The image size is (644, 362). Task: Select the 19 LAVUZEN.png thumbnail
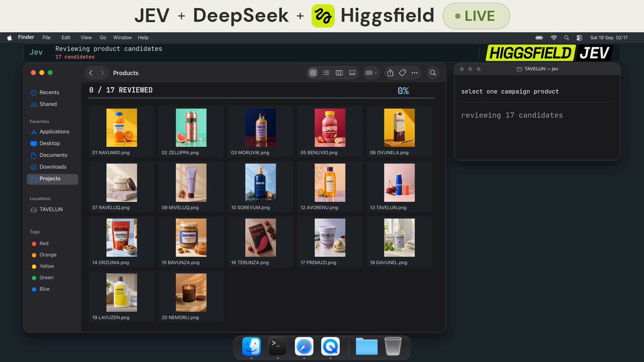point(122,293)
